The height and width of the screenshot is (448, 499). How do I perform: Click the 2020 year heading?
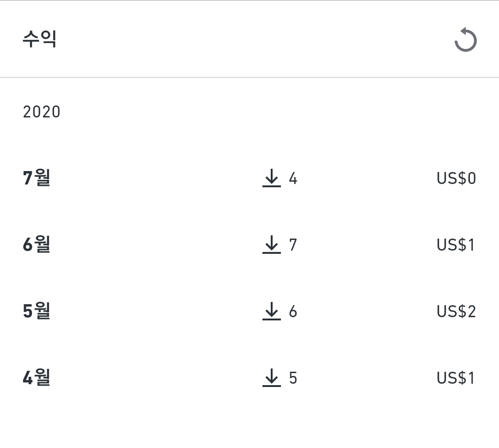[42, 112]
